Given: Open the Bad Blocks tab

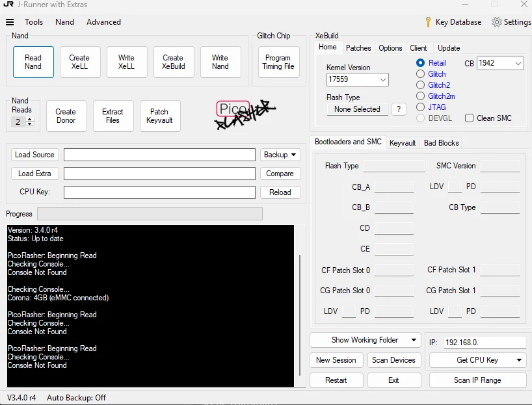Looking at the screenshot, I should tap(441, 143).
